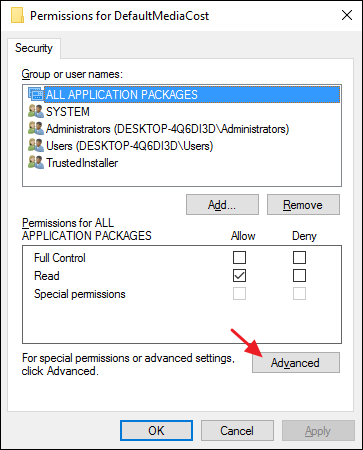Open the Advanced permissions settings

[x=296, y=363]
